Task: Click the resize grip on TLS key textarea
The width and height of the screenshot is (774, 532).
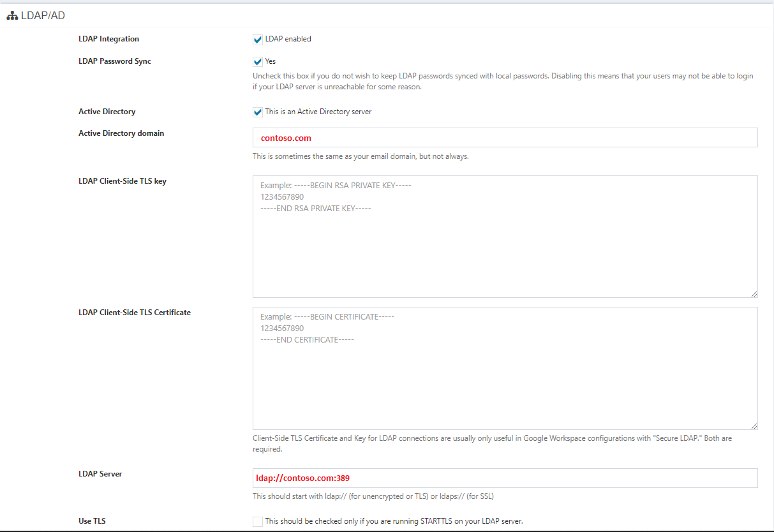Action: point(754,293)
